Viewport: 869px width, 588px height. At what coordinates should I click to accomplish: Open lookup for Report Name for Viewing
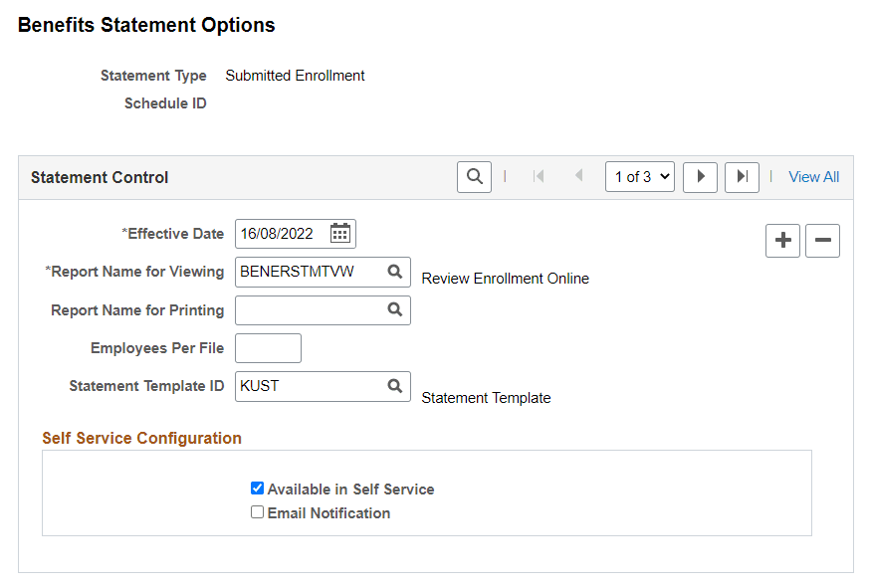point(396,271)
